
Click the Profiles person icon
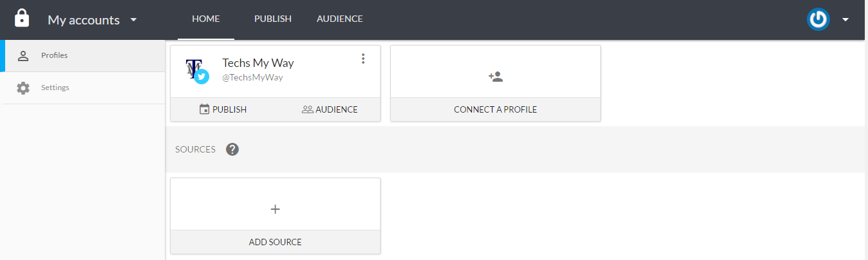click(23, 55)
